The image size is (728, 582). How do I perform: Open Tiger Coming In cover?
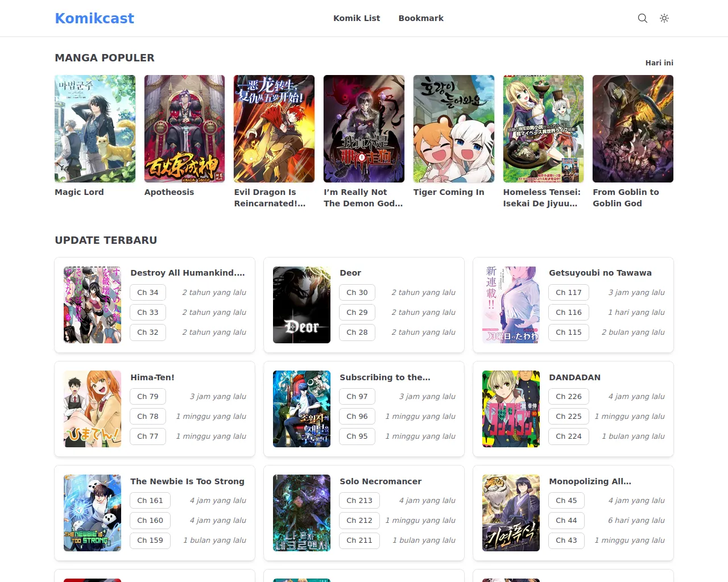tap(454, 128)
